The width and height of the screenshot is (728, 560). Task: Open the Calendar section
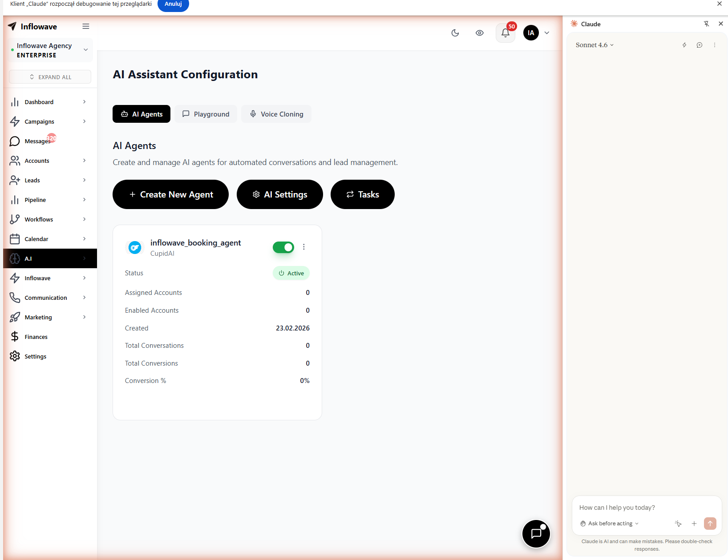pos(36,239)
